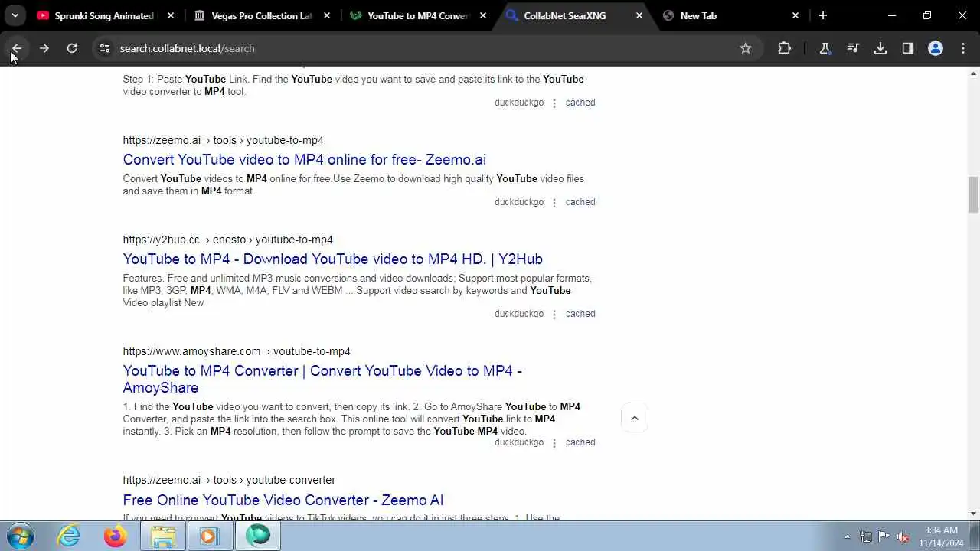The height and width of the screenshot is (551, 980).
Task: Open cached link under Y2Hub result
Action: tap(580, 314)
